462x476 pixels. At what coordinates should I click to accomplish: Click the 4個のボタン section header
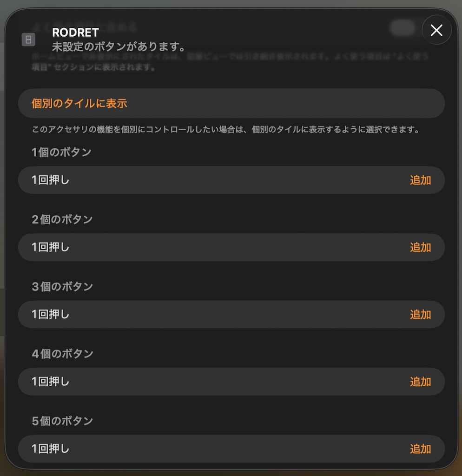coord(62,353)
